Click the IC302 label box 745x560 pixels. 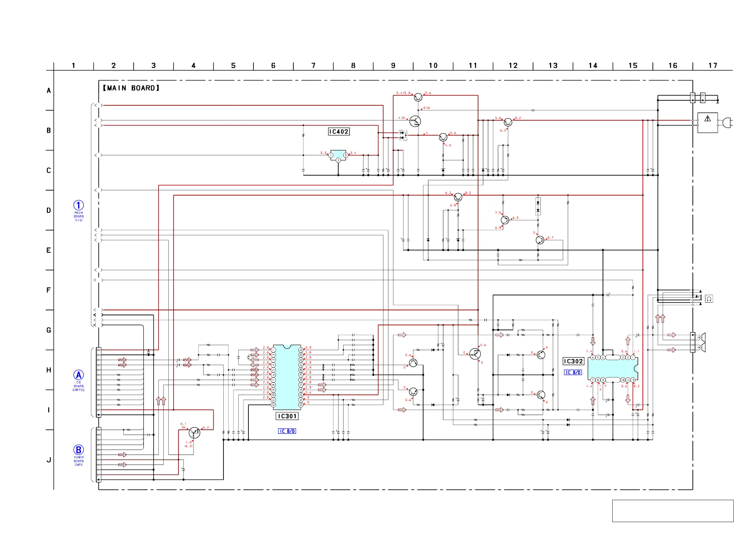point(573,362)
